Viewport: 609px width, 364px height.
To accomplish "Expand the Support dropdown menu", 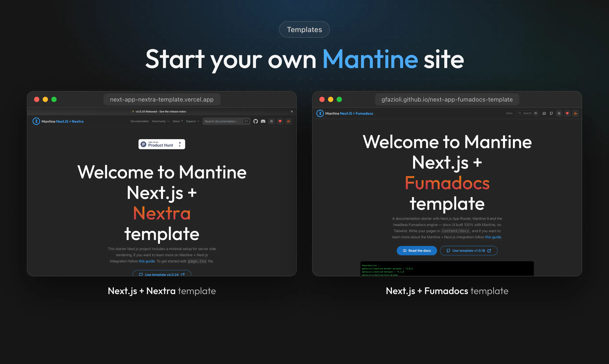I will pyautogui.click(x=193, y=121).
